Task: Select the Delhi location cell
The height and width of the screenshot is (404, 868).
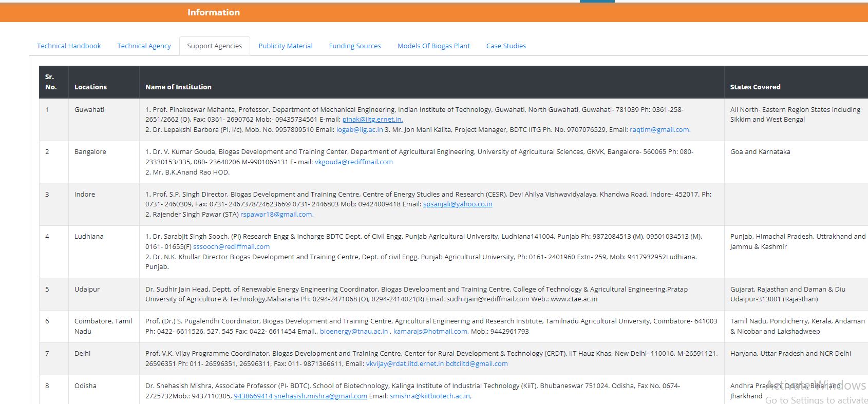Action: tap(104, 358)
